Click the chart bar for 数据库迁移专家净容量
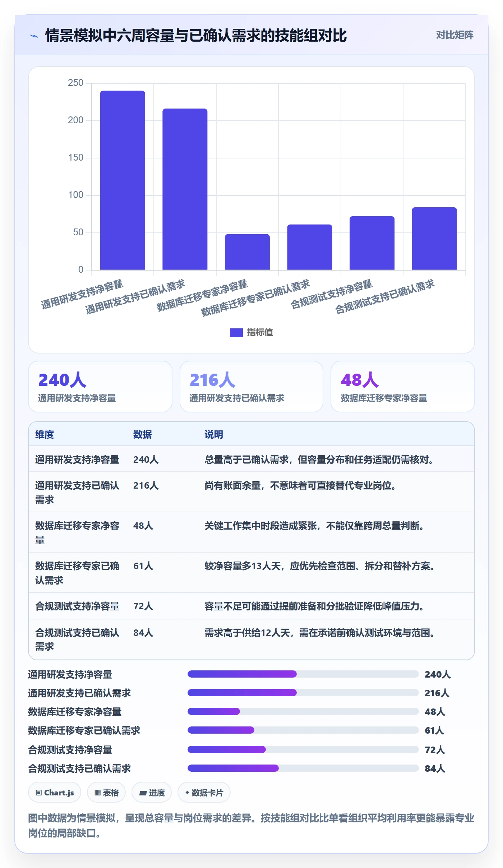The image size is (503, 868). pyautogui.click(x=247, y=252)
